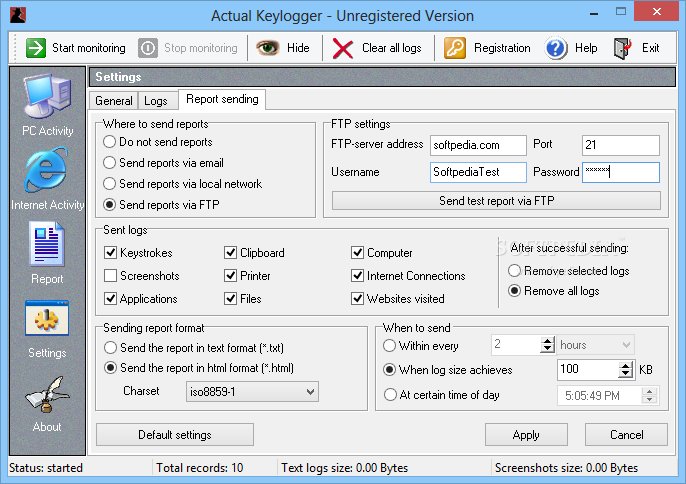Toggle the Internet Connections checkbox
686x484 pixels.
357,276
